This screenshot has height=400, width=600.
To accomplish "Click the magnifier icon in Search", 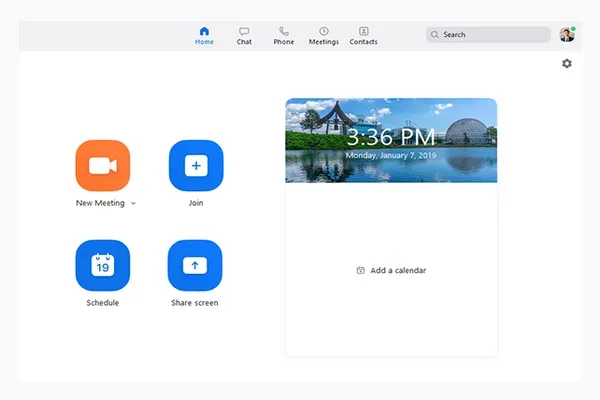I will pos(435,35).
